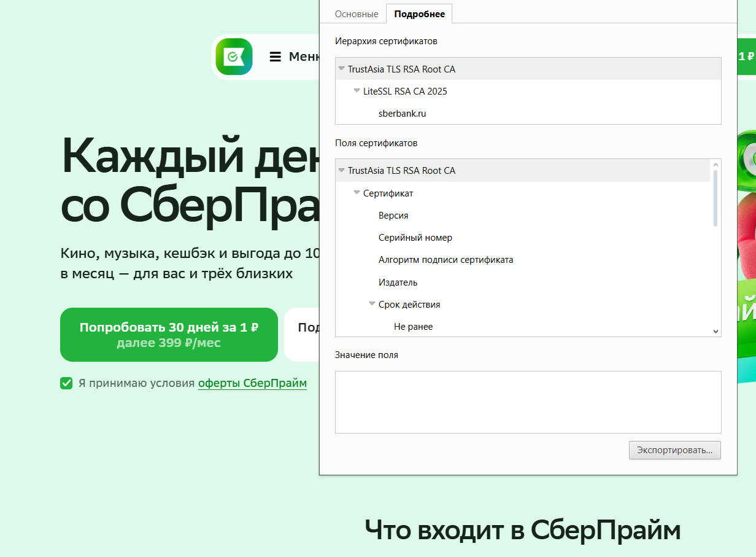Select Алгоритм подписи сертификата field
The height and width of the screenshot is (557, 756).
(x=445, y=260)
